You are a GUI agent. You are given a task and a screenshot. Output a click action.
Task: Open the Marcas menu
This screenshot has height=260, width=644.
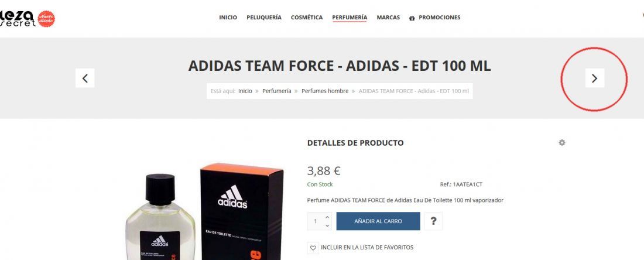click(x=388, y=18)
